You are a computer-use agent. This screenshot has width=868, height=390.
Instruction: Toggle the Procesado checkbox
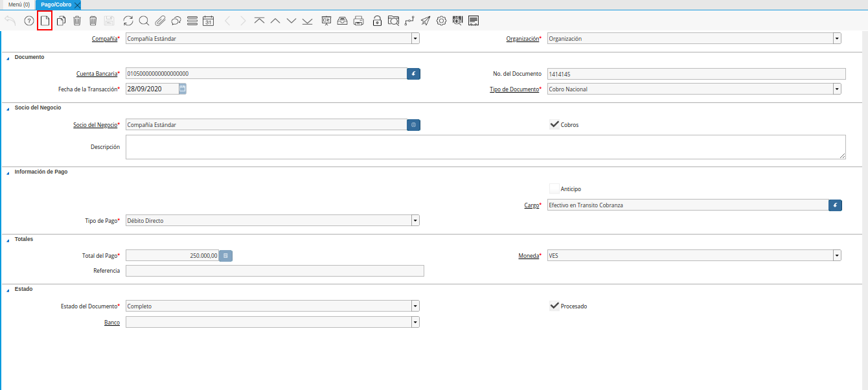coord(554,306)
